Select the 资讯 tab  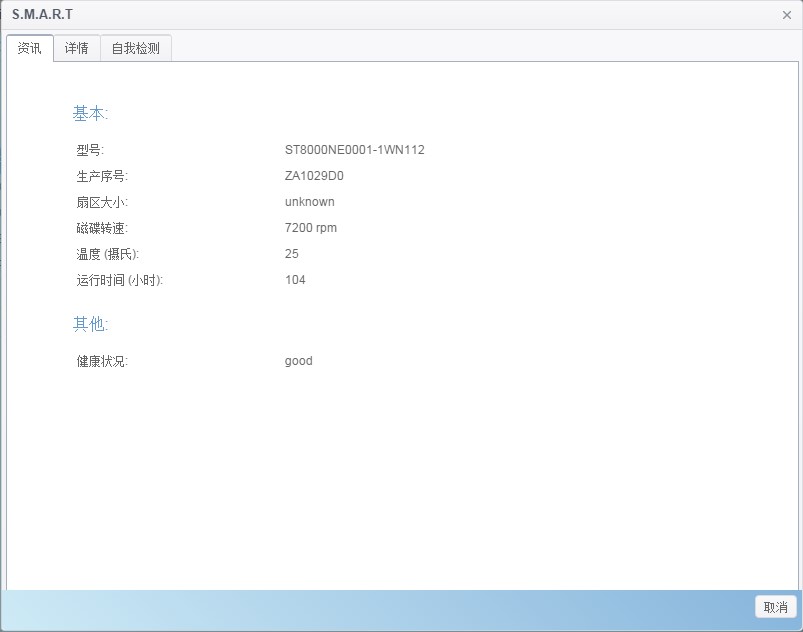click(30, 48)
